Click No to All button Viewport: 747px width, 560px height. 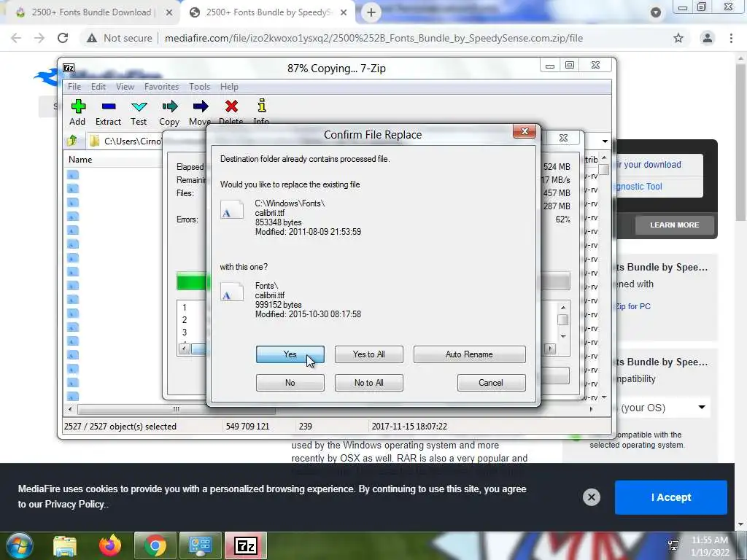pos(368,383)
